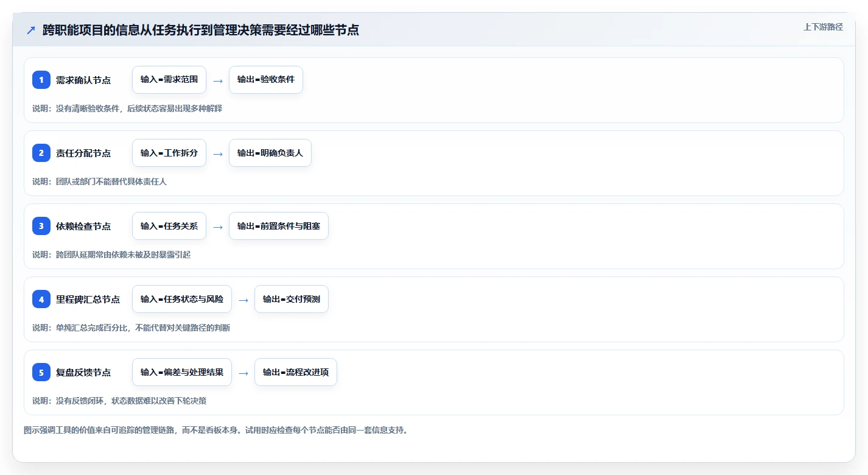868x475 pixels.
Task: Click the 输出=流程改进项 chip
Action: tap(296, 372)
